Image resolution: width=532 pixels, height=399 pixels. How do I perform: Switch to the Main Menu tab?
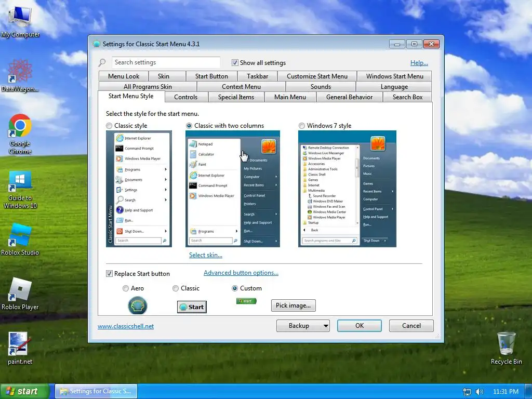[290, 97]
